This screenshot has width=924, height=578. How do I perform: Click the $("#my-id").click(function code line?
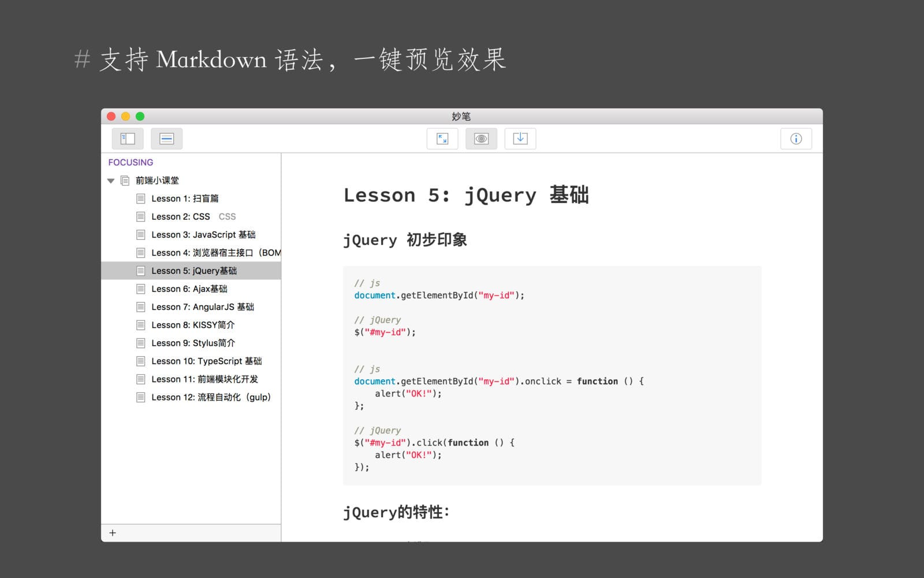[434, 443]
